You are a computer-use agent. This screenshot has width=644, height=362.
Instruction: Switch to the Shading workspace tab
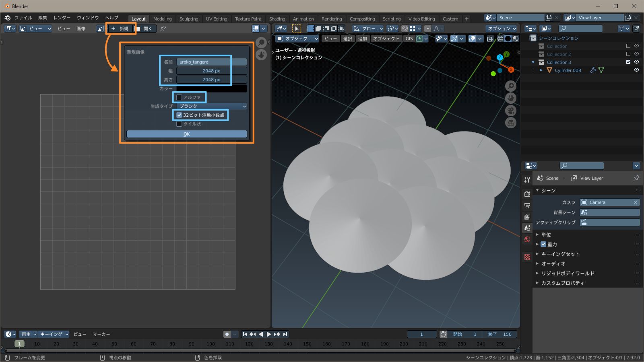(x=277, y=19)
